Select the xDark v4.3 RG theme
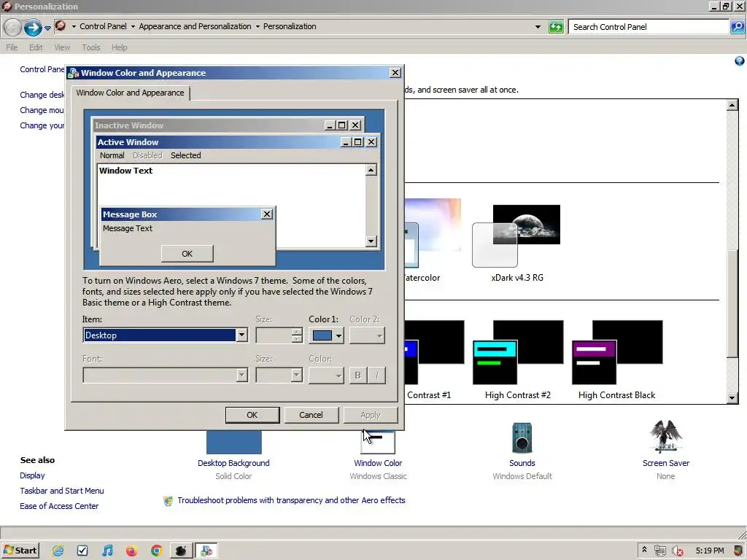The width and height of the screenshot is (747, 560). (517, 243)
